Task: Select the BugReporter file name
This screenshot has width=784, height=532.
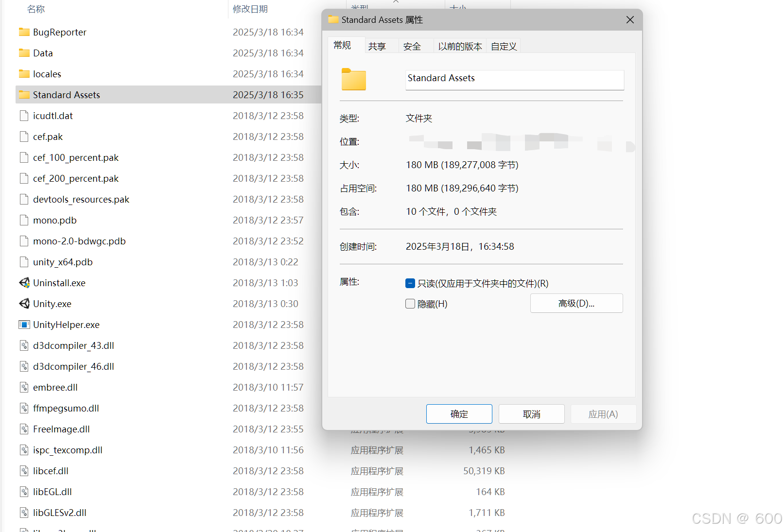Action: coord(60,32)
